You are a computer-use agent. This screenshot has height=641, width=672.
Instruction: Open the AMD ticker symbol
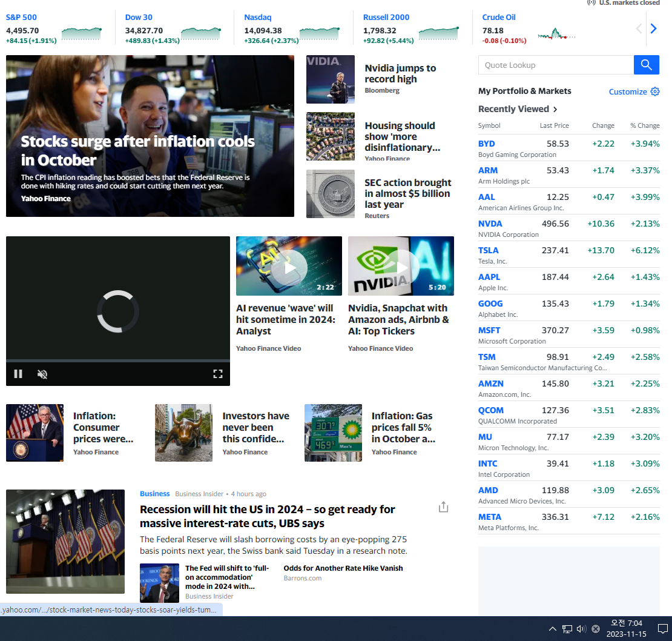point(488,490)
